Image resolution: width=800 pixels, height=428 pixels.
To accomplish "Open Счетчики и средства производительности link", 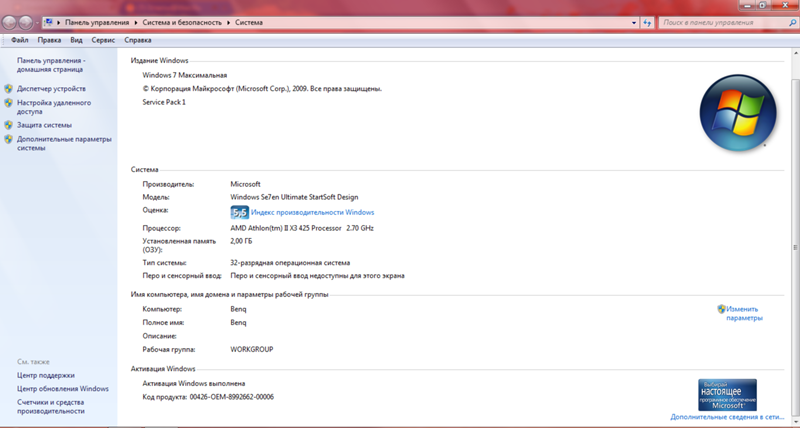I will coord(51,407).
